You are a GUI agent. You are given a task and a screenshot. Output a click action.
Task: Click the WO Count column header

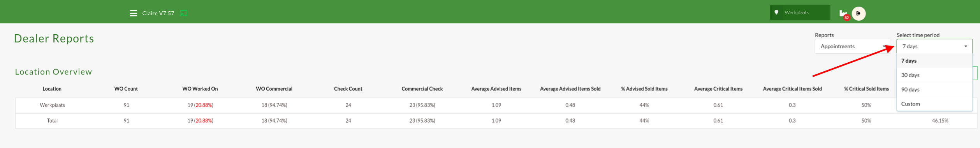(126, 89)
